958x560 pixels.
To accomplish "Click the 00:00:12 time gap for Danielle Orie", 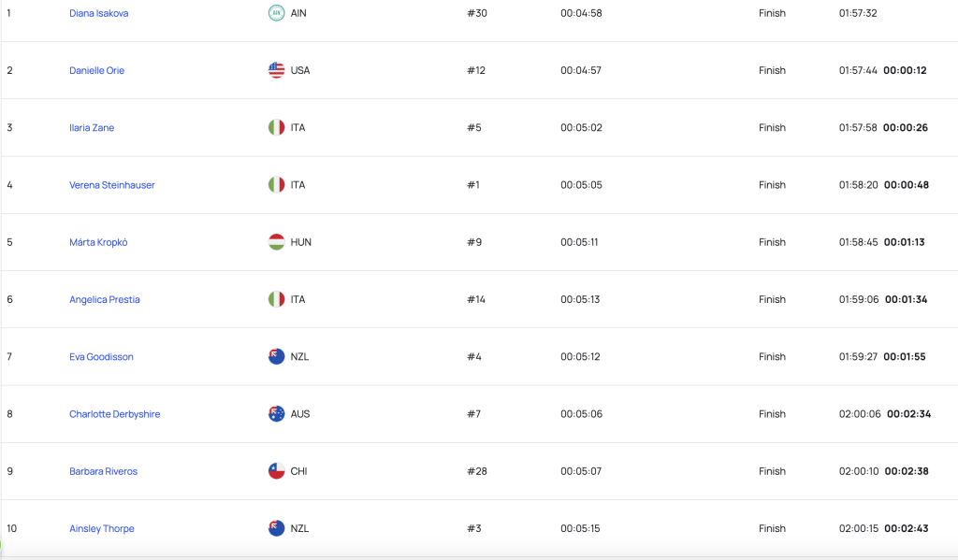I will (905, 70).
